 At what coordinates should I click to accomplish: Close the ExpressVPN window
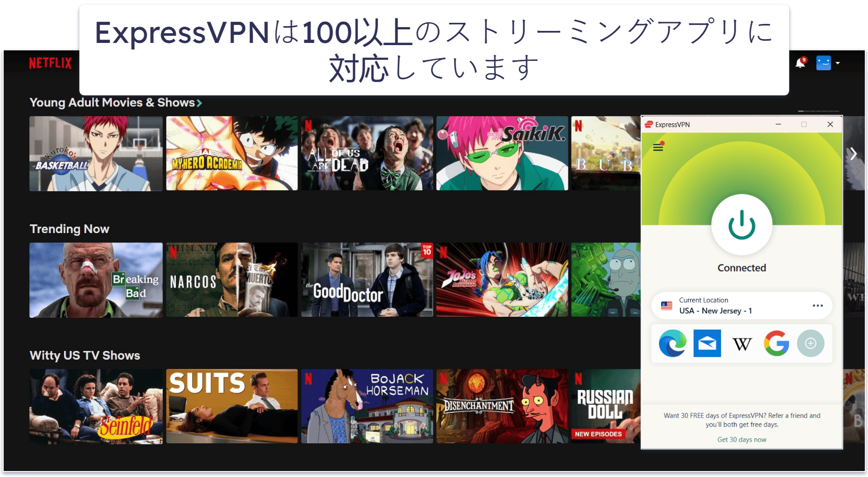pos(830,124)
